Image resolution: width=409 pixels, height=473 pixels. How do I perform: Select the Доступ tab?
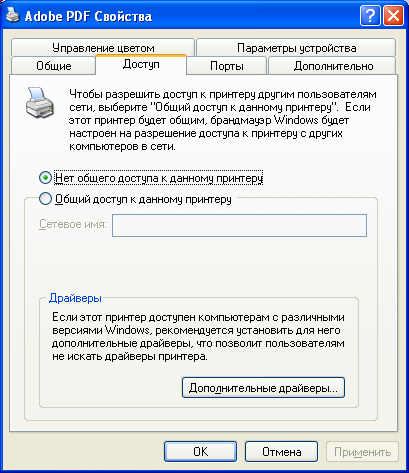[x=141, y=64]
